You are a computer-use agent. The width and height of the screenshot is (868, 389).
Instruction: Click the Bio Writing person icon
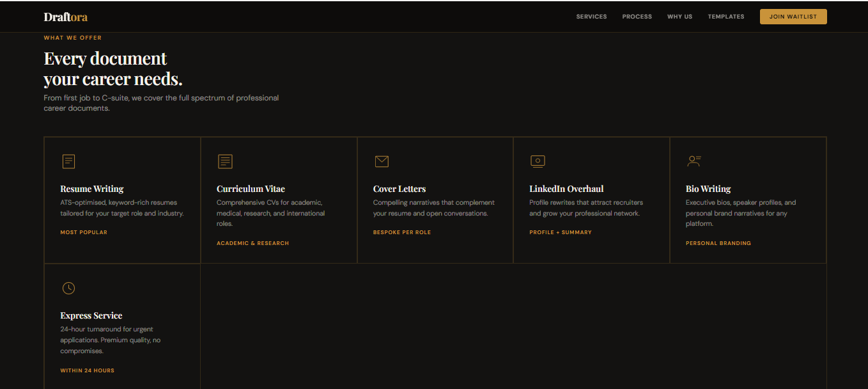pyautogui.click(x=694, y=161)
